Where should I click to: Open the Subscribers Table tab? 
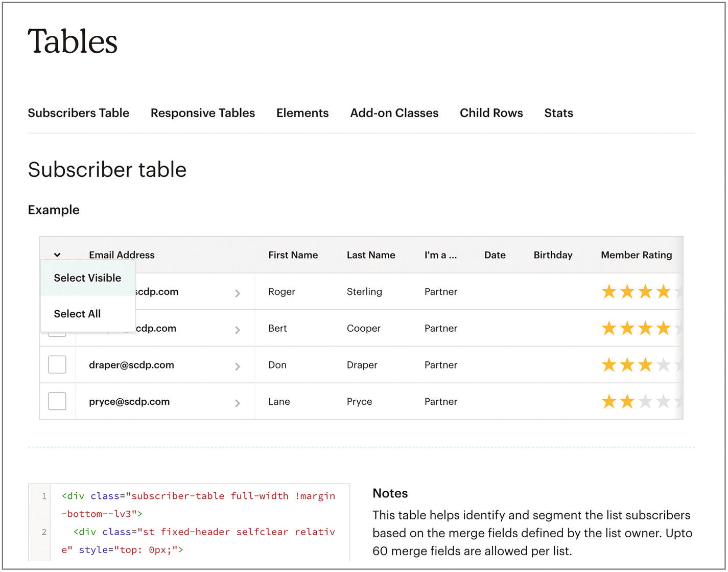tap(78, 113)
